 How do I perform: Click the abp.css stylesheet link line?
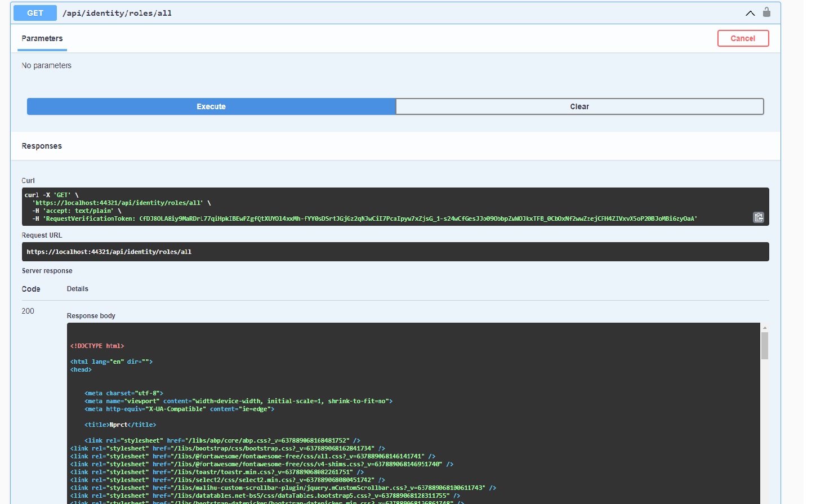click(x=222, y=440)
